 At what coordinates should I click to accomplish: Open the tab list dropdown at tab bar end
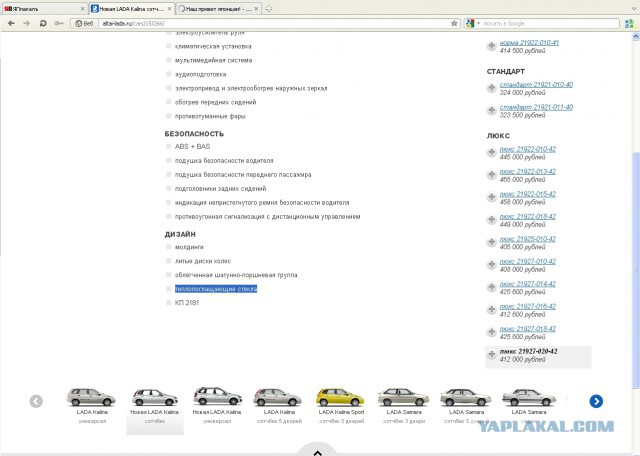click(635, 9)
